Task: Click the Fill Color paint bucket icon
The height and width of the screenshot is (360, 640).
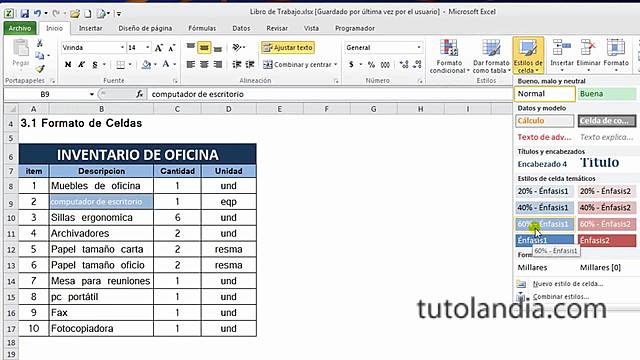Action: pyautogui.click(x=146, y=64)
